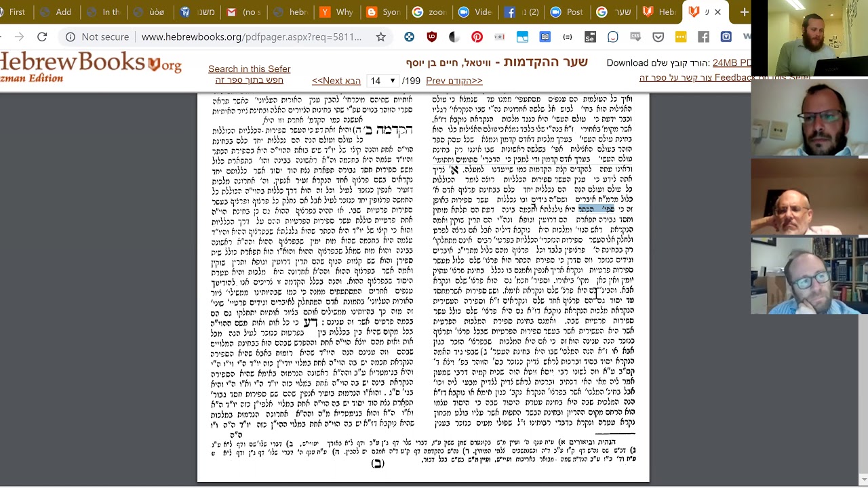
Task: Click the 'Prev הקודם>>' link
Action: pyautogui.click(x=454, y=81)
